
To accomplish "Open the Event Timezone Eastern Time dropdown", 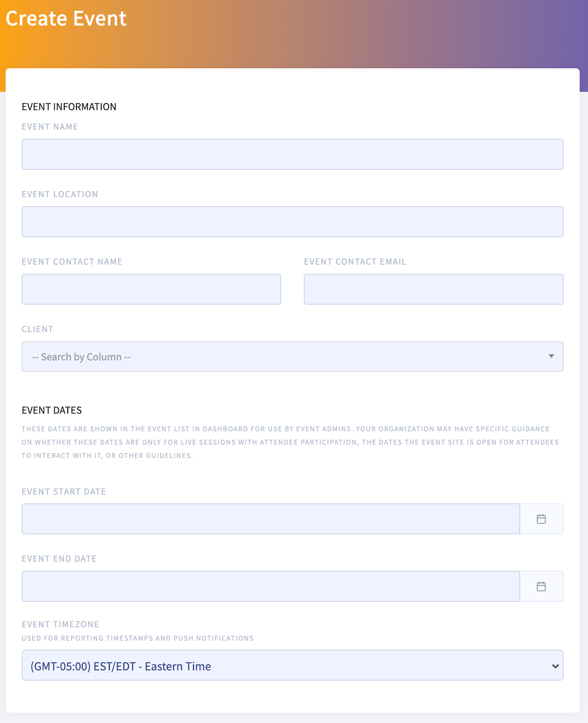I will (x=292, y=665).
